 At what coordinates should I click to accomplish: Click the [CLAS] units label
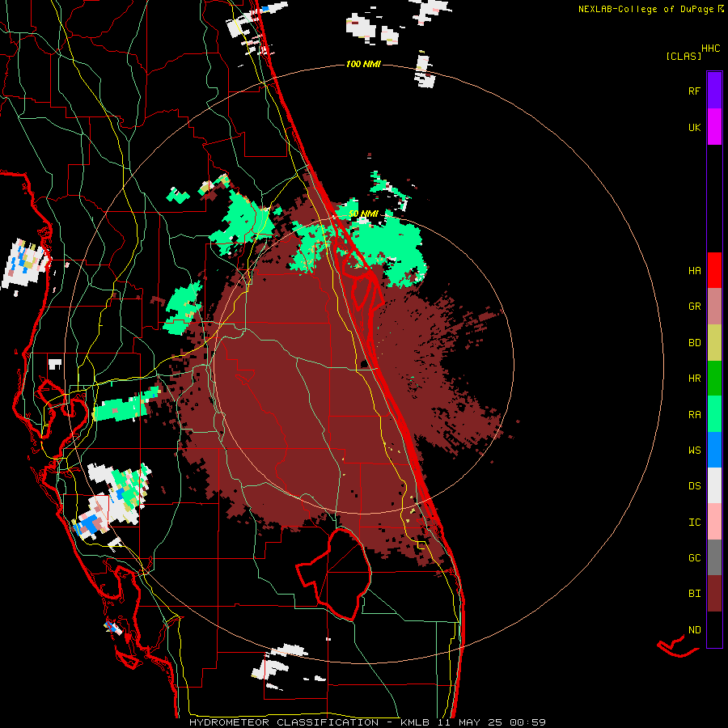(684, 56)
